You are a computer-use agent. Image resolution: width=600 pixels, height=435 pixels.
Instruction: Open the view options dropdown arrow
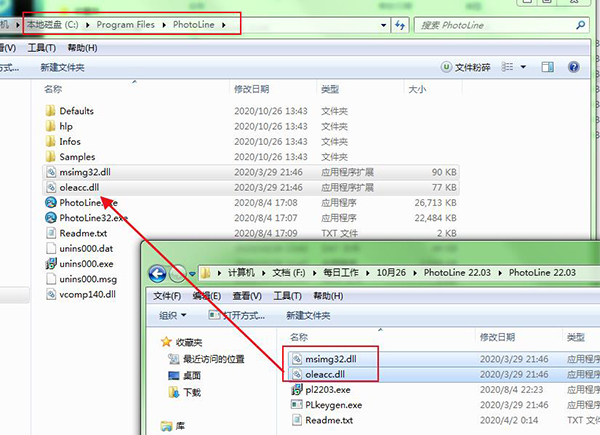click(523, 67)
